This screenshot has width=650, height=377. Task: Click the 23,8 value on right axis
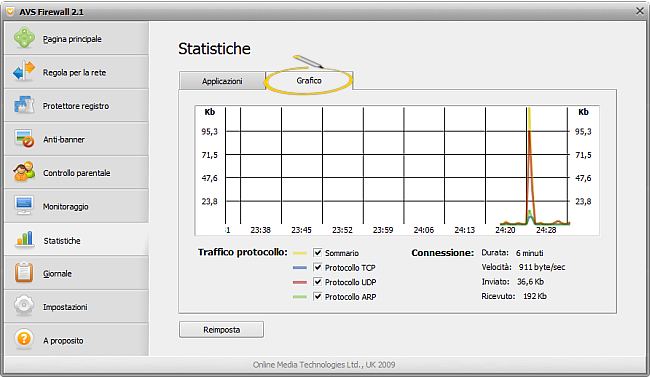coord(583,202)
